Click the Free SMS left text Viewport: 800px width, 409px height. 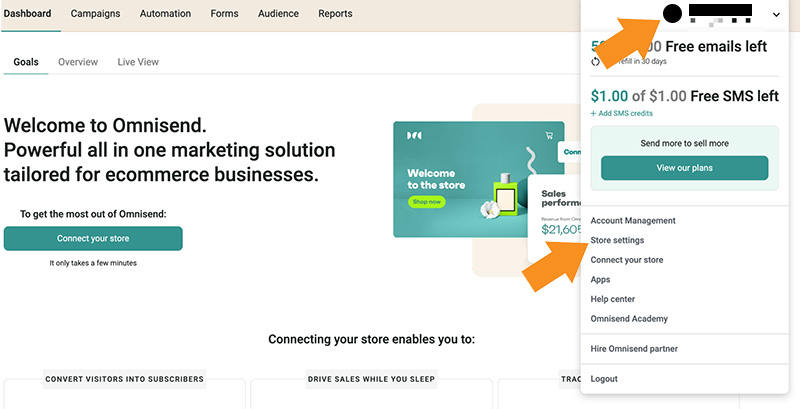tap(735, 96)
